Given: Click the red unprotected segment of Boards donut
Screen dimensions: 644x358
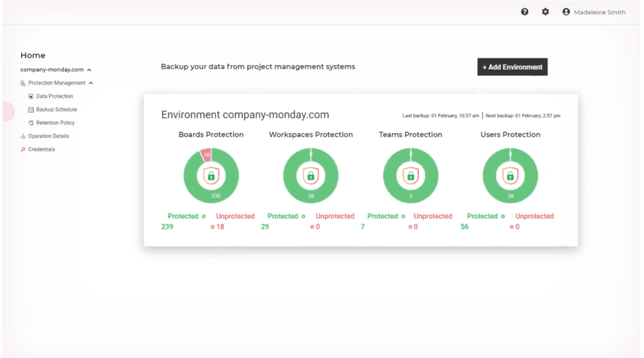Looking at the screenshot, I should pyautogui.click(x=206, y=155).
